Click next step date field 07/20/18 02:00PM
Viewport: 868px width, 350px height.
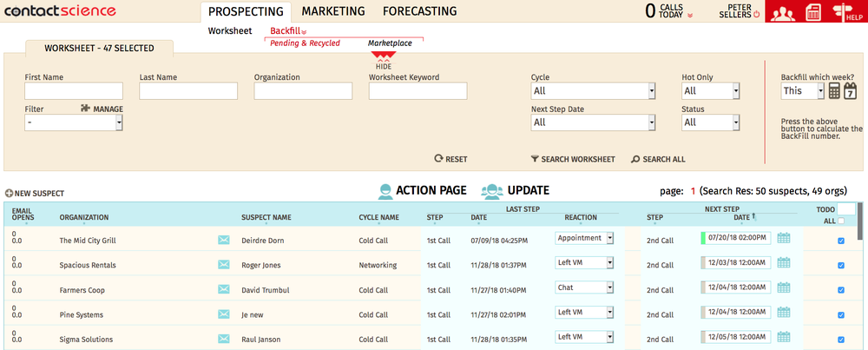pos(737,238)
